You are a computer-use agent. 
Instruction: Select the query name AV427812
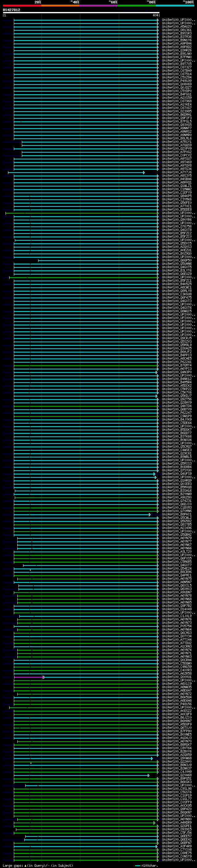pos(11,10)
